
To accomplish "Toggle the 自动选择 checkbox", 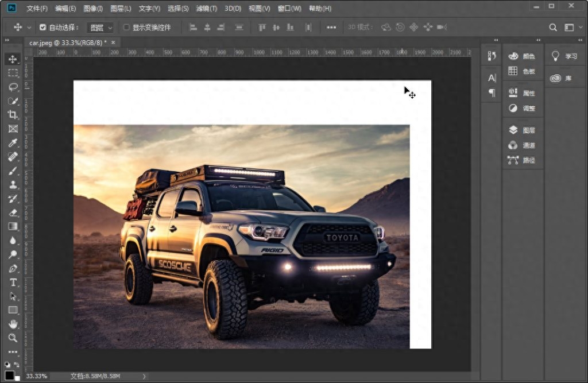I will (42, 27).
